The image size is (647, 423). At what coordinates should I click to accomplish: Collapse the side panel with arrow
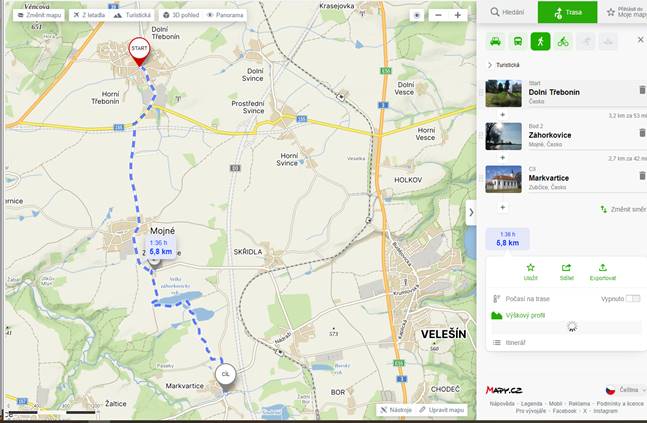pyautogui.click(x=471, y=213)
